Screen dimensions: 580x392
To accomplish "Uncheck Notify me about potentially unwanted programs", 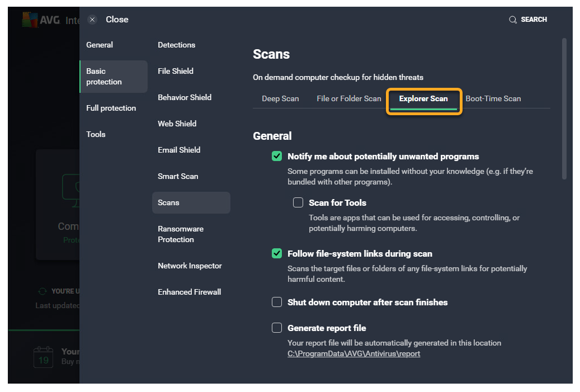I will click(277, 157).
